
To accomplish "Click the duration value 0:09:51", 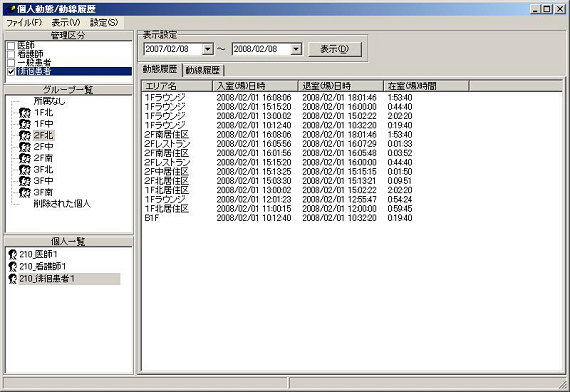I will 400,181.
